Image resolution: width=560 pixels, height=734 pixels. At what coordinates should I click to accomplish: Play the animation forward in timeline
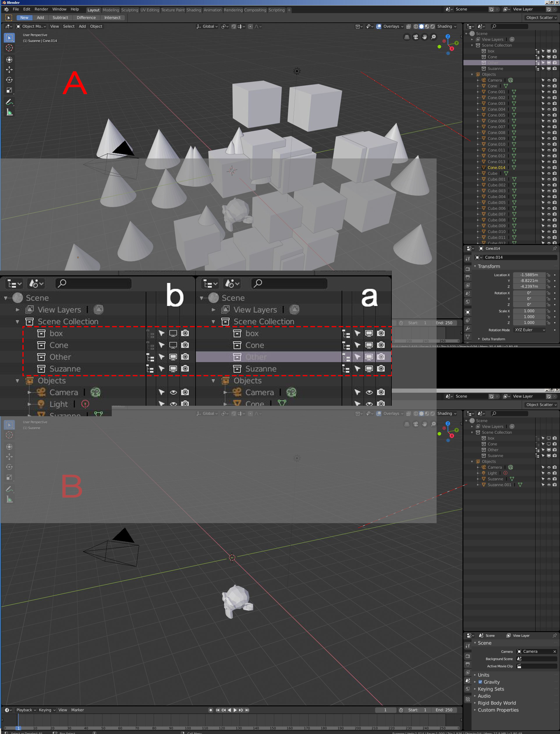coord(235,710)
